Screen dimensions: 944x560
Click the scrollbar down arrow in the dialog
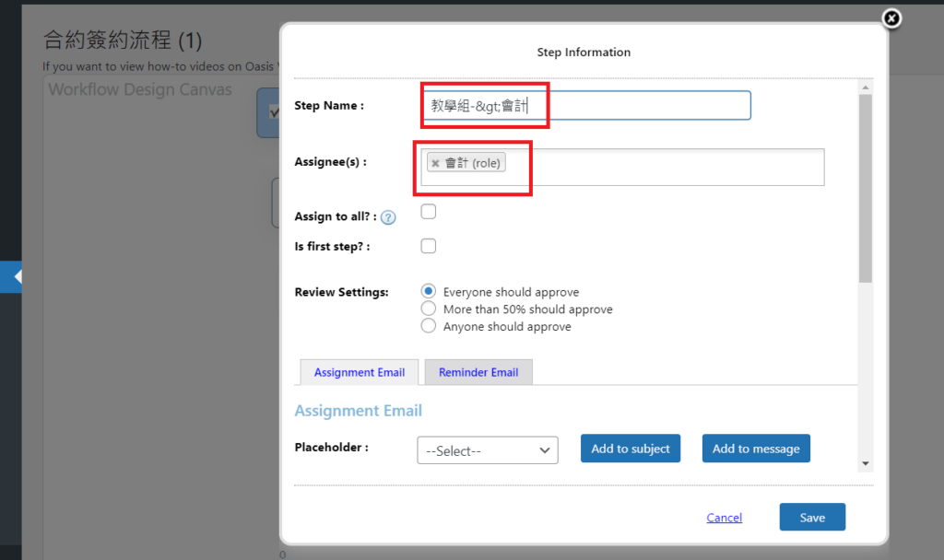coord(865,462)
